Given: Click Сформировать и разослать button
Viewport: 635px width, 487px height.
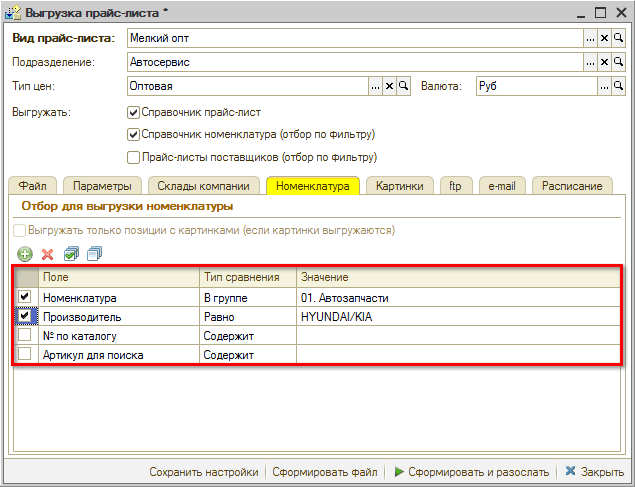Looking at the screenshot, I should (472, 472).
